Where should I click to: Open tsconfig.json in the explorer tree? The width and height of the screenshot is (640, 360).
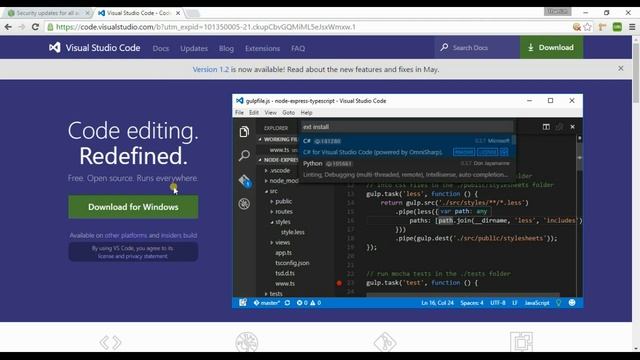tap(292, 263)
